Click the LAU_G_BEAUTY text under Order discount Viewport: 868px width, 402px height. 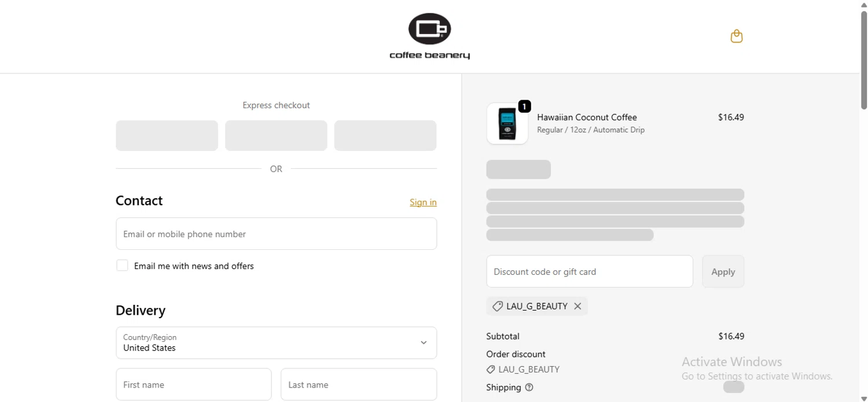pos(529,370)
